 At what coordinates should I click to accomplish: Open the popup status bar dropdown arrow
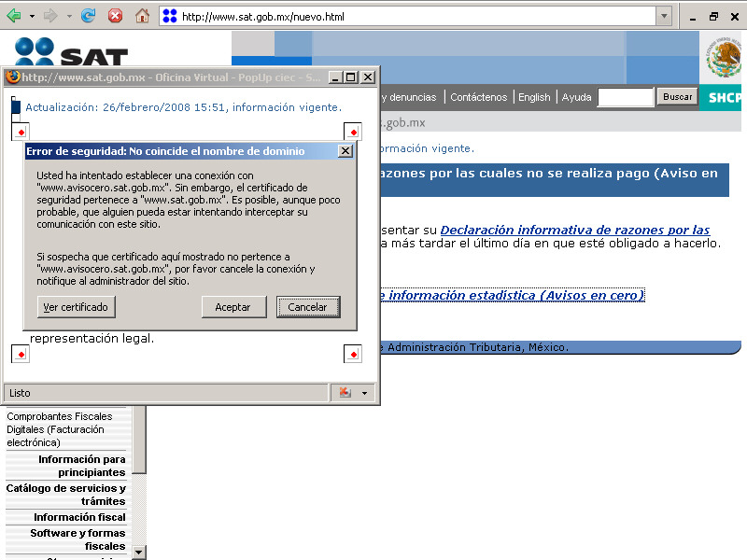pyautogui.click(x=365, y=393)
